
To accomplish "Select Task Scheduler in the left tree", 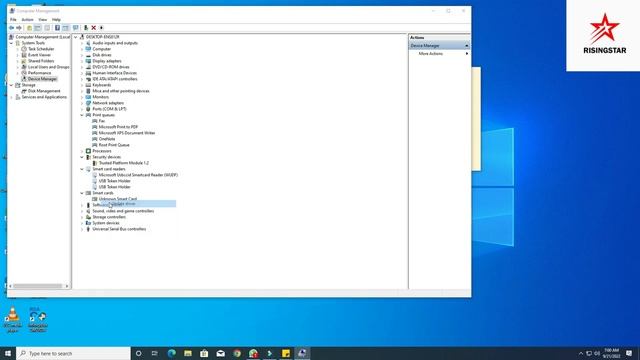I will pyautogui.click(x=41, y=49).
